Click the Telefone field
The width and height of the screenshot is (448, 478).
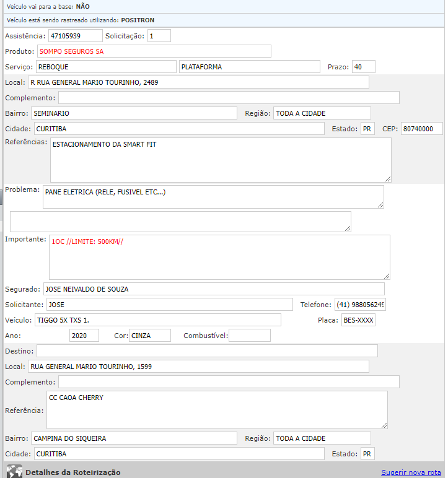360,305
